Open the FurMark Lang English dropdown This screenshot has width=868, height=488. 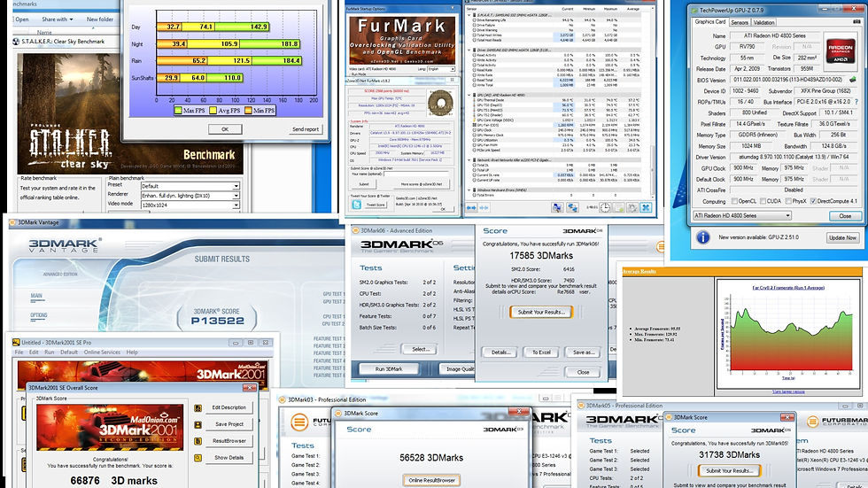click(x=441, y=69)
